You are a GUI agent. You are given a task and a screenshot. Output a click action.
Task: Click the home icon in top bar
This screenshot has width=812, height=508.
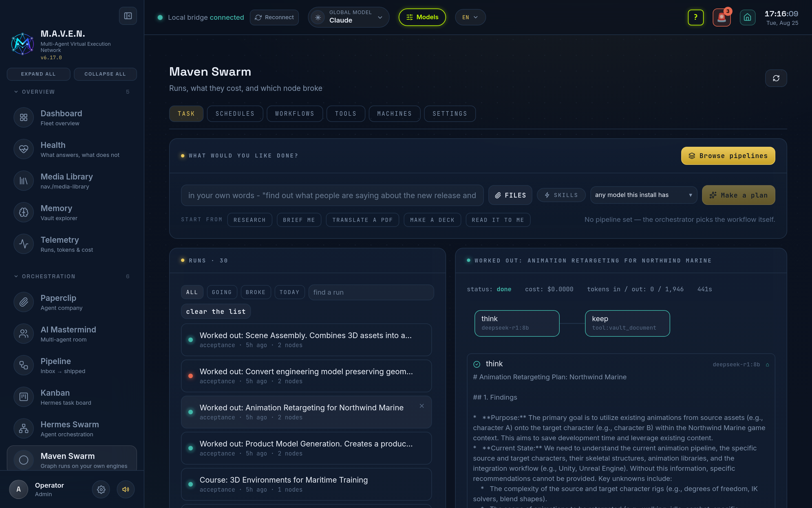(748, 17)
